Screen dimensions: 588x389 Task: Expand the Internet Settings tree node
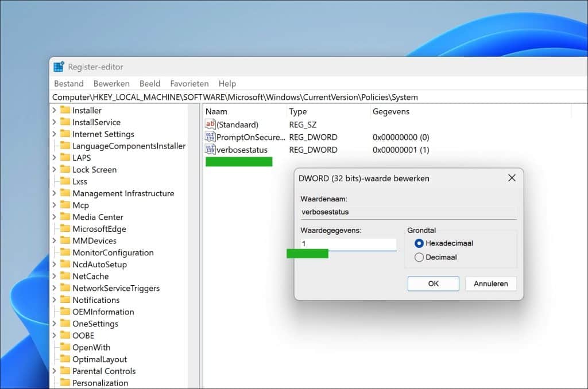pos(55,134)
